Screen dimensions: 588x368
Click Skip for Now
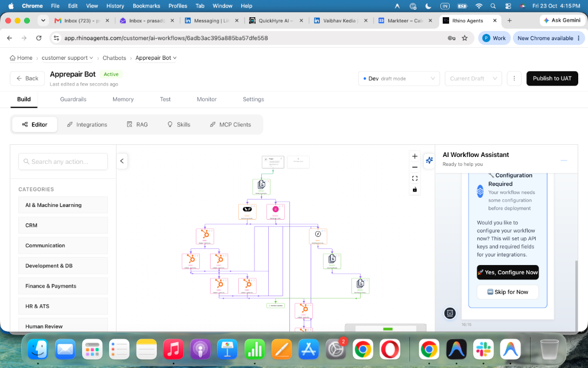click(x=508, y=292)
